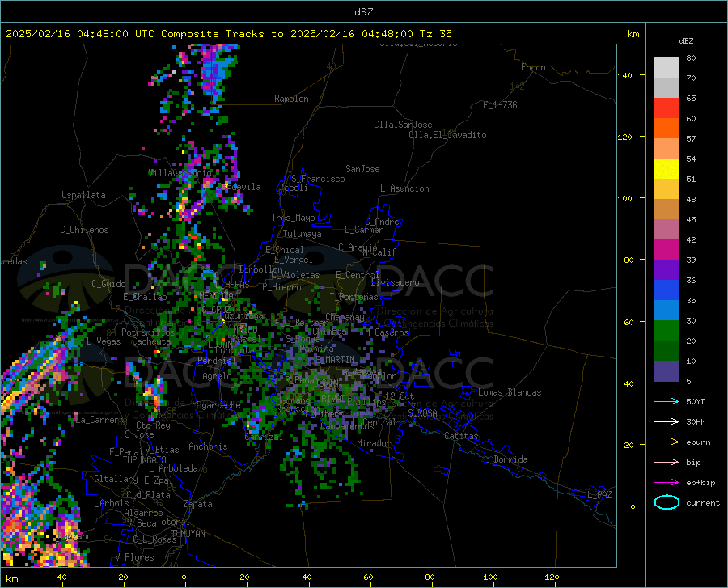728x588 pixels.
Task: Pick the 80 dBZ light gray swatch
Action: pyautogui.click(x=667, y=67)
